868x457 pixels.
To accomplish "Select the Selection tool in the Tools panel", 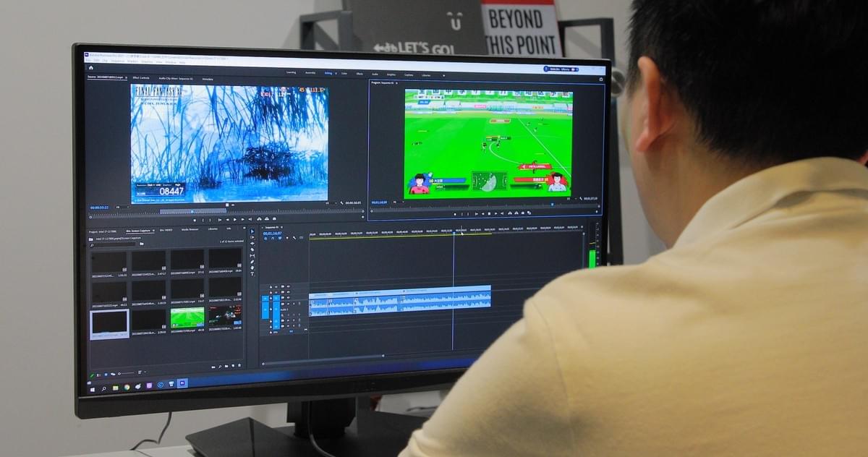I will click(252, 233).
